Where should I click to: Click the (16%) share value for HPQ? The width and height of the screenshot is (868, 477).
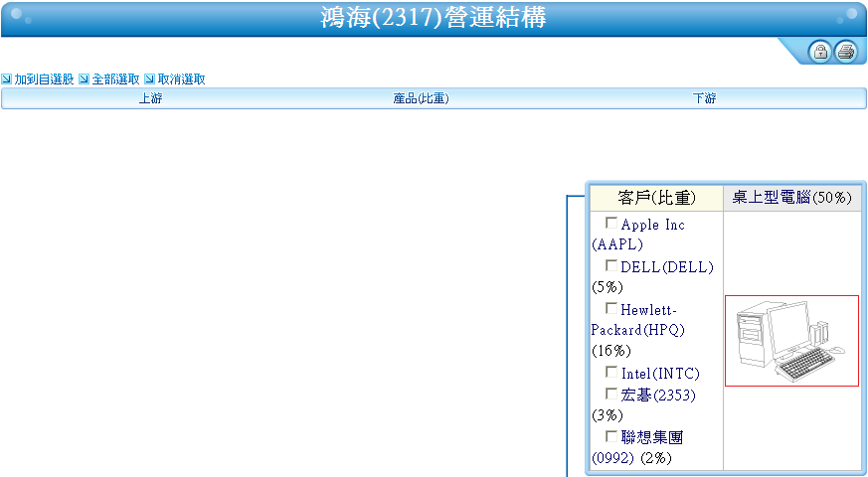click(611, 351)
